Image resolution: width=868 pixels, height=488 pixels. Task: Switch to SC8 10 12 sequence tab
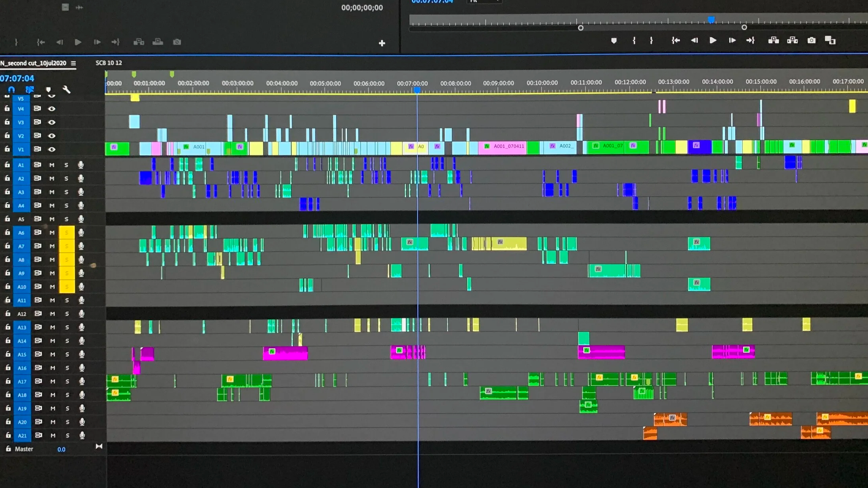(109, 63)
